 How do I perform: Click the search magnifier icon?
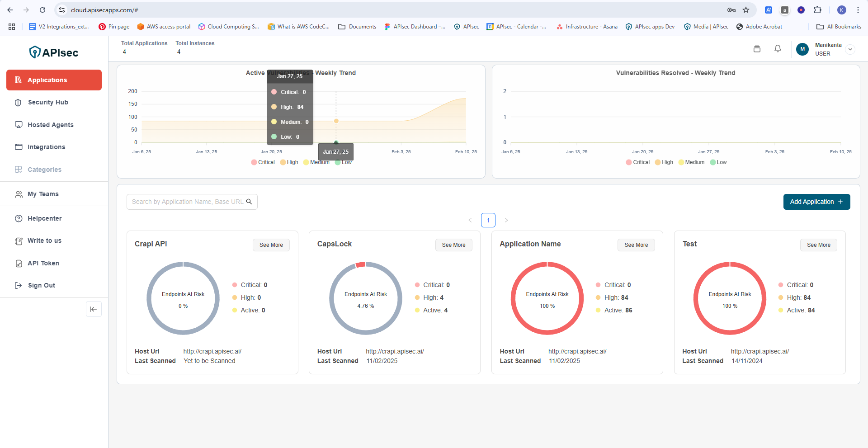coord(249,202)
